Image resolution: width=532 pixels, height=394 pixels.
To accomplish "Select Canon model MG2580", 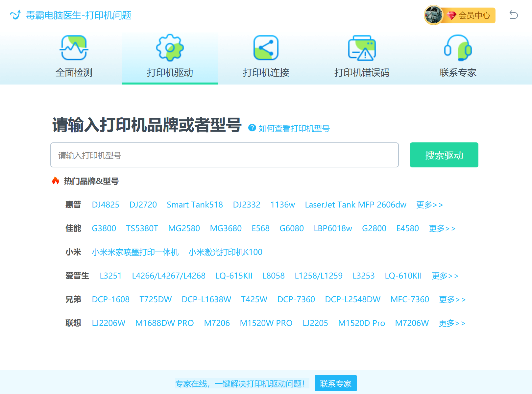I will (184, 228).
